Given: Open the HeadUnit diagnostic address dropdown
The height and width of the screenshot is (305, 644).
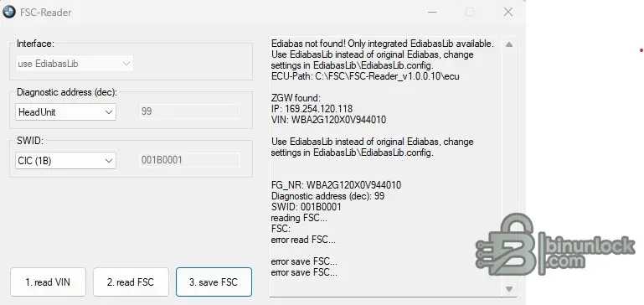Looking at the screenshot, I should coord(65,111).
